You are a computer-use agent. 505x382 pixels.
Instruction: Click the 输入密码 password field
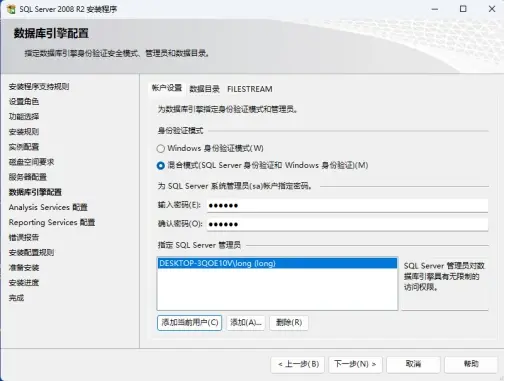click(x=347, y=205)
